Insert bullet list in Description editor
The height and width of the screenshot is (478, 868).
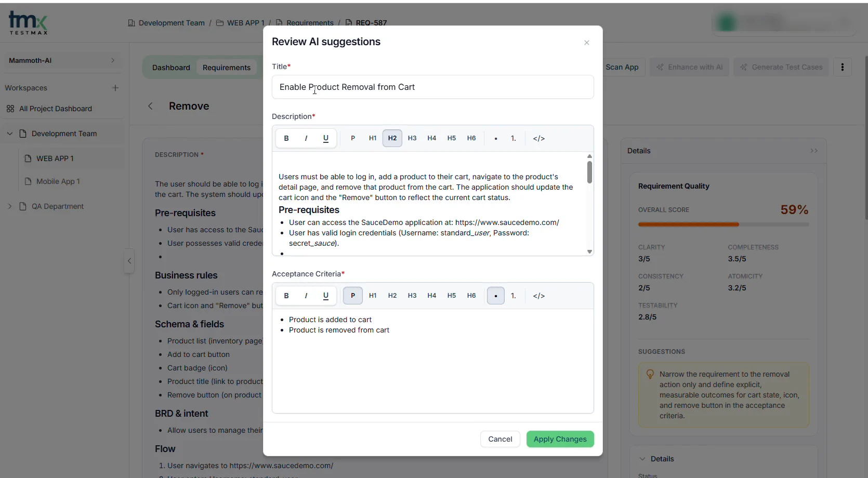496,138
